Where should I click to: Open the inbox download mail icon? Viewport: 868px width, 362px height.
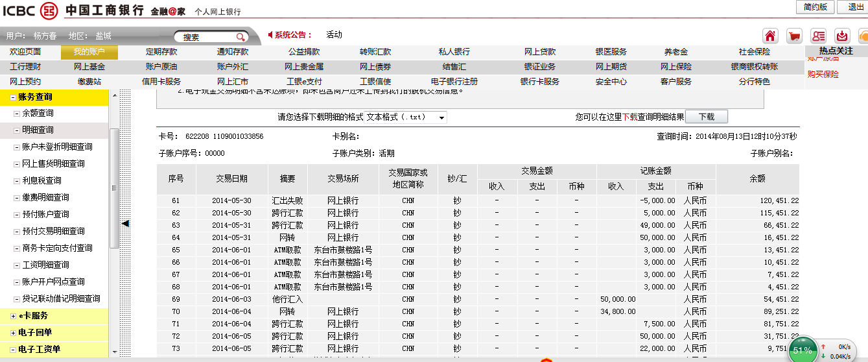tap(842, 36)
